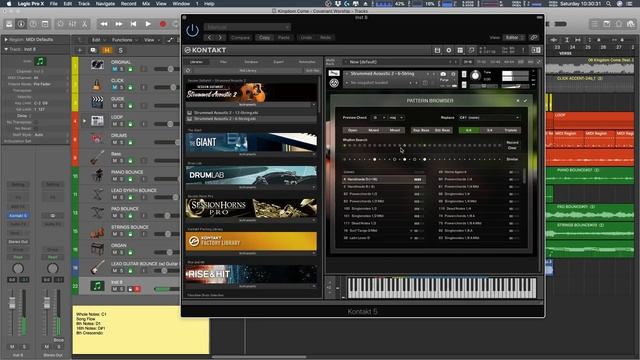The width and height of the screenshot is (640, 360).
Task: Confirm Pattern Browser with checkmark icon
Action: 525,100
